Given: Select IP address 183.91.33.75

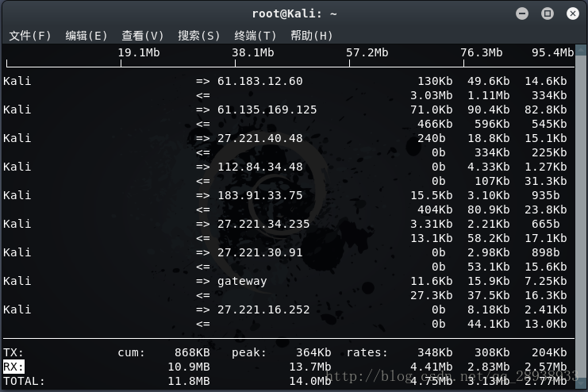Looking at the screenshot, I should click(259, 195).
